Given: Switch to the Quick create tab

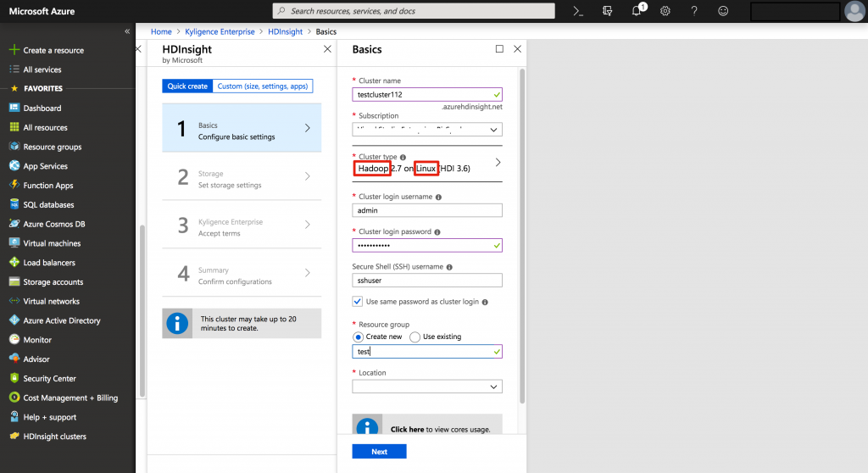Looking at the screenshot, I should [187, 86].
